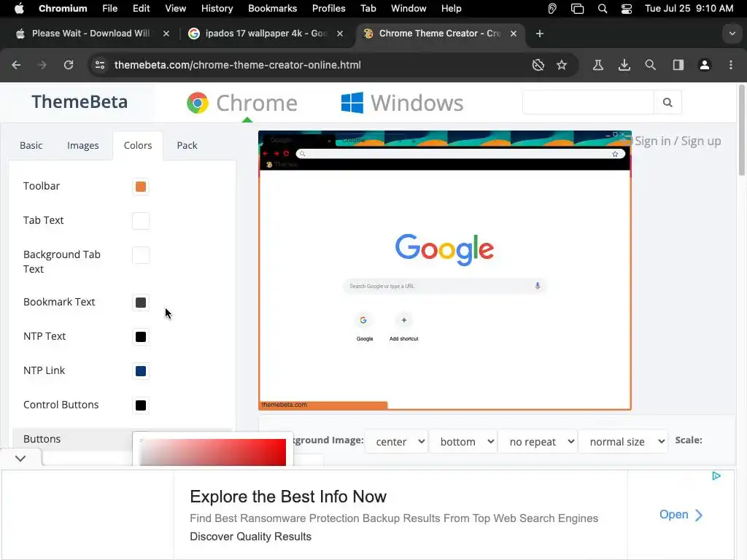
Task: Open the center alignment dropdown
Action: tap(398, 441)
